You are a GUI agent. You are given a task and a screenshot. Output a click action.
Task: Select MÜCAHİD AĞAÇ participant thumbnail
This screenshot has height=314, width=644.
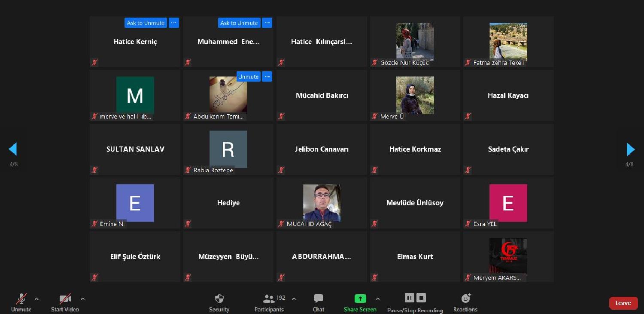(322, 203)
